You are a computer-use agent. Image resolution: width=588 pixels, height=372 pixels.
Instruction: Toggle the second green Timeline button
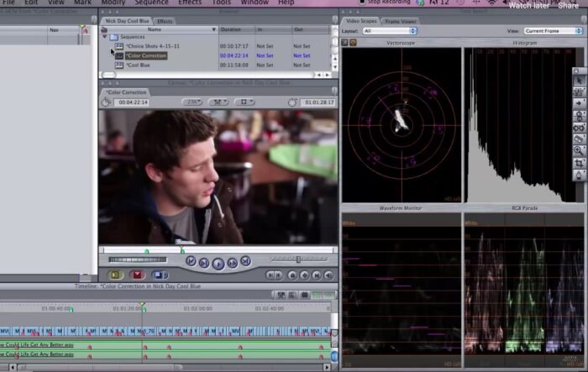coord(328,295)
